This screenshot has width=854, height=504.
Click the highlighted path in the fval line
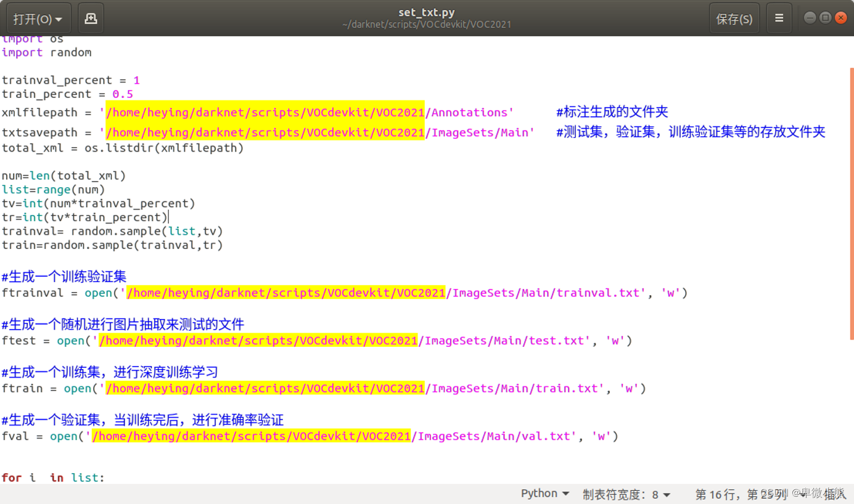(251, 436)
